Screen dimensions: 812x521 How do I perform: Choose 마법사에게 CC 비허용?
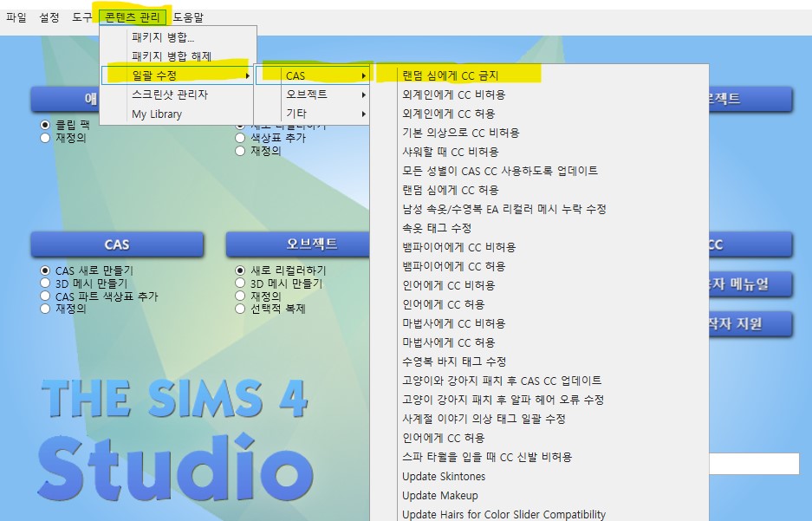pos(539,323)
